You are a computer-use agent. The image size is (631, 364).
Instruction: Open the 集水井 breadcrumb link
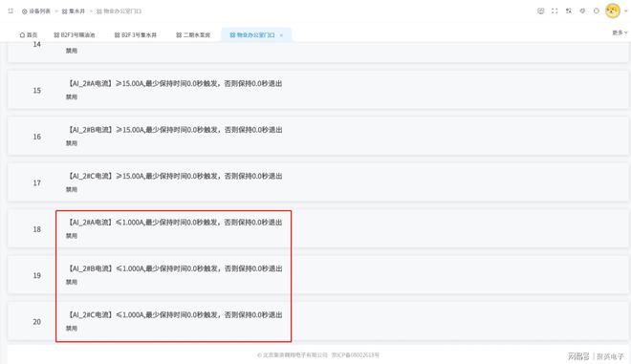tap(74, 11)
